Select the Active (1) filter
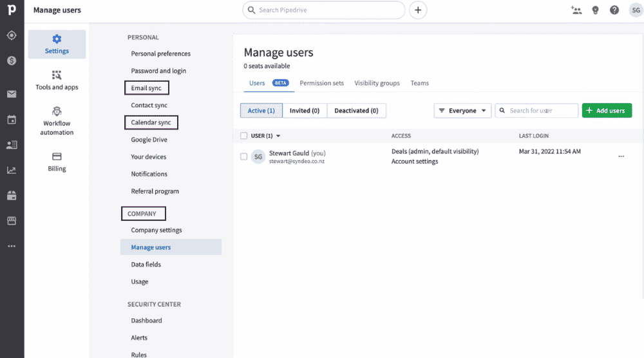Viewport: 644px width, 358px height. (x=261, y=111)
